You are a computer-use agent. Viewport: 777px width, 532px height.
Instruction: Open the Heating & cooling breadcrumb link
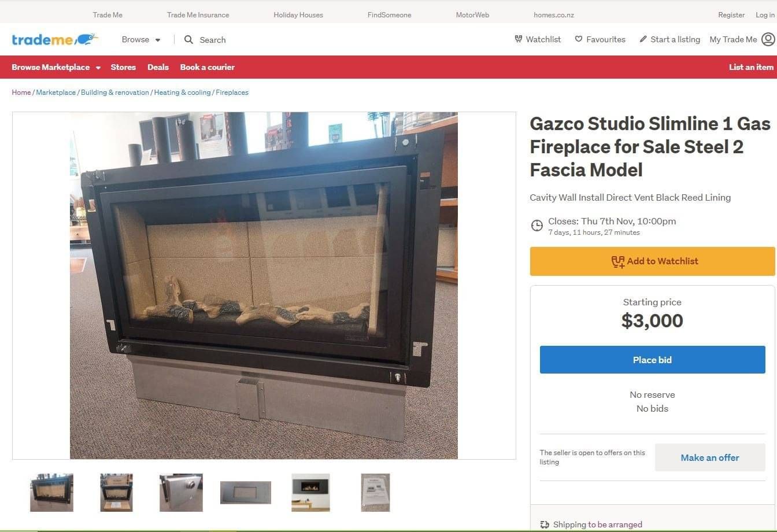(182, 93)
